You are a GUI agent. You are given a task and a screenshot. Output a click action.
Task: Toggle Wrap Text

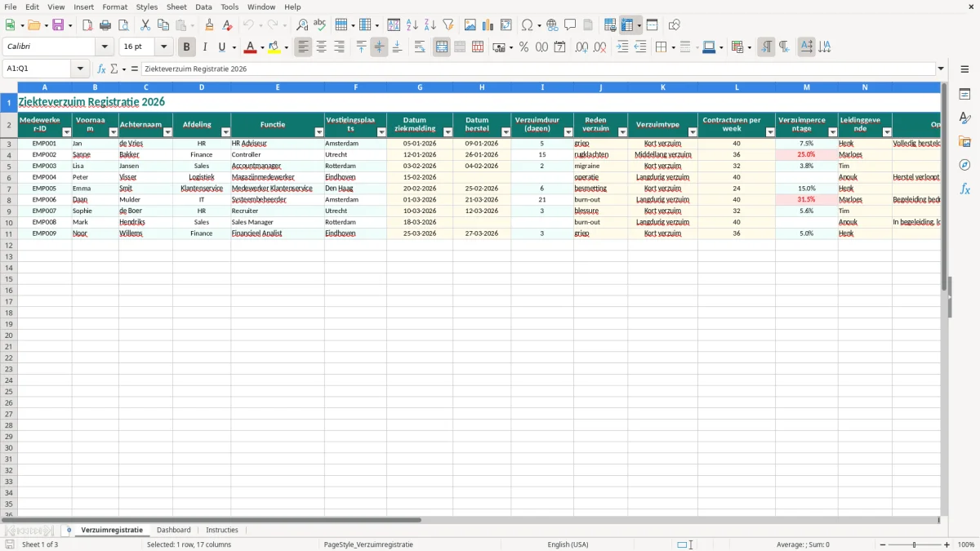(420, 47)
